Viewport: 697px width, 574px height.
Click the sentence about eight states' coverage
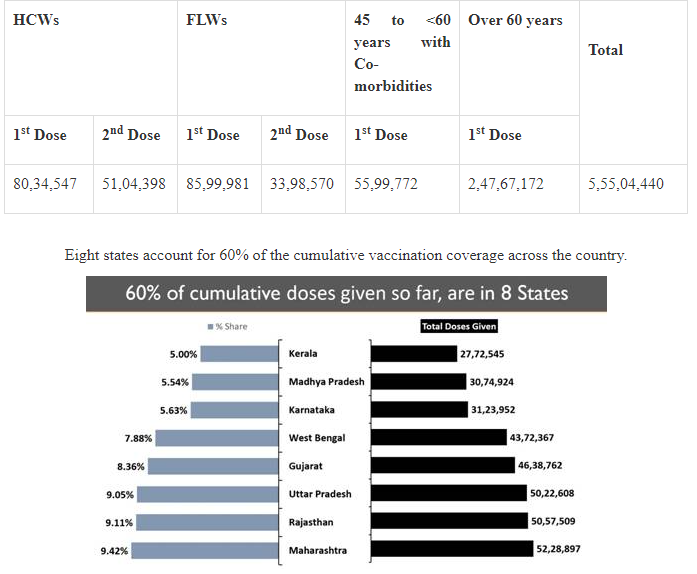(345, 255)
